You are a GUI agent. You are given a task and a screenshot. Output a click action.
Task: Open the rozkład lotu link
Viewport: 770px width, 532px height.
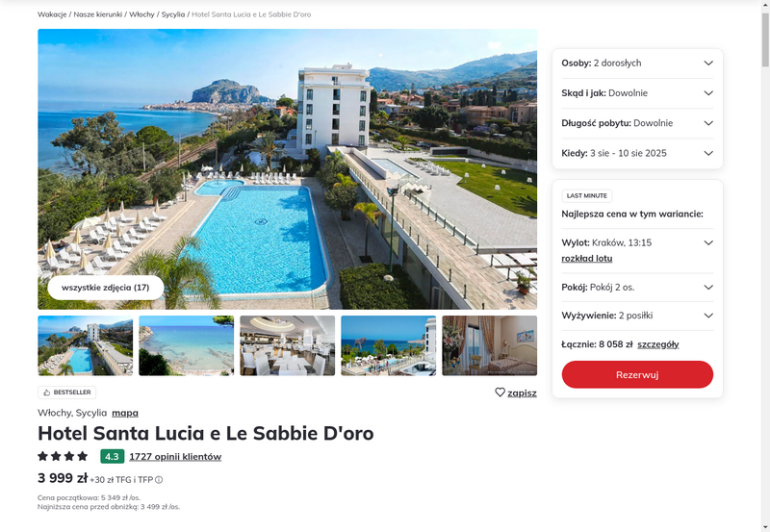pos(587,258)
